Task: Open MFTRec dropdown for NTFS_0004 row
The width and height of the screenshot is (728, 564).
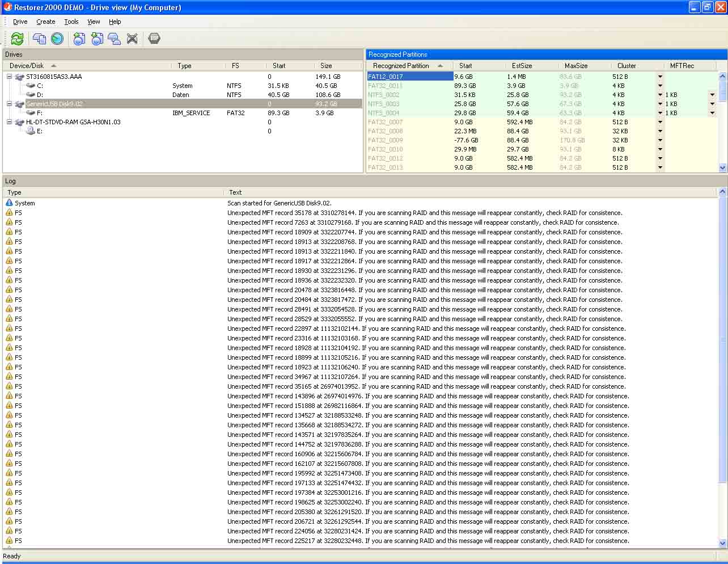Action: point(712,113)
